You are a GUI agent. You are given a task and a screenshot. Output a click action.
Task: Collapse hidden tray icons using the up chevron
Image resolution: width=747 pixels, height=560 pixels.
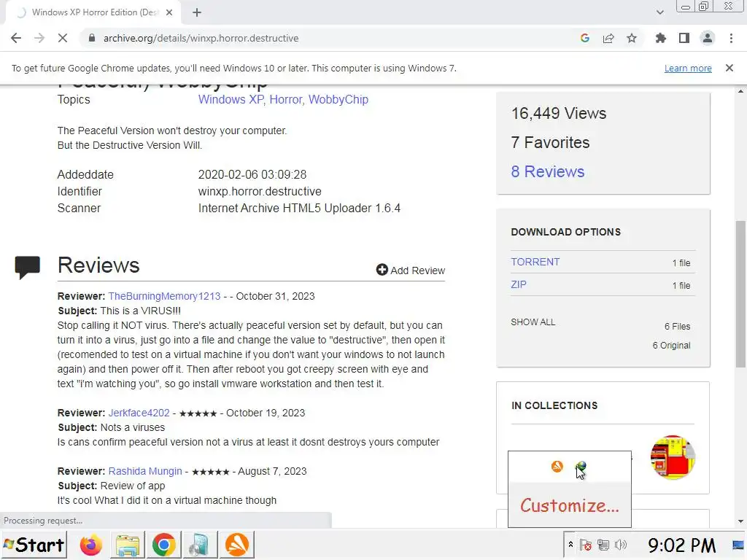pyautogui.click(x=570, y=544)
